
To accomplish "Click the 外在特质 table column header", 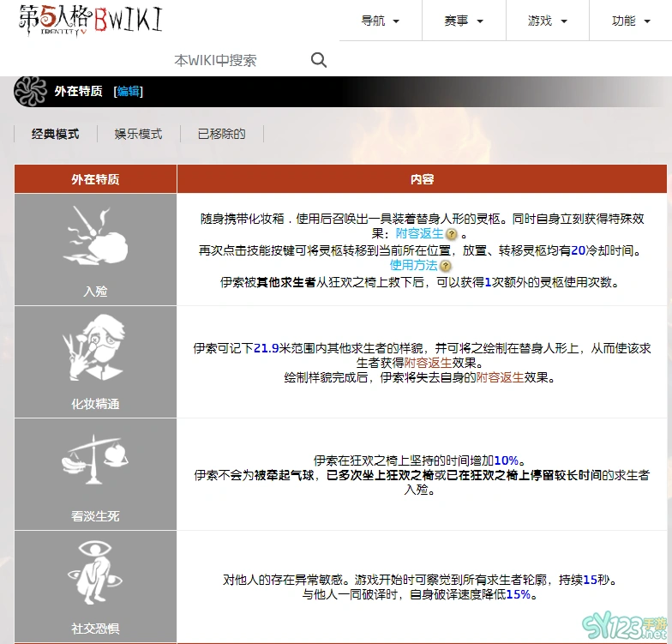I will tap(96, 178).
